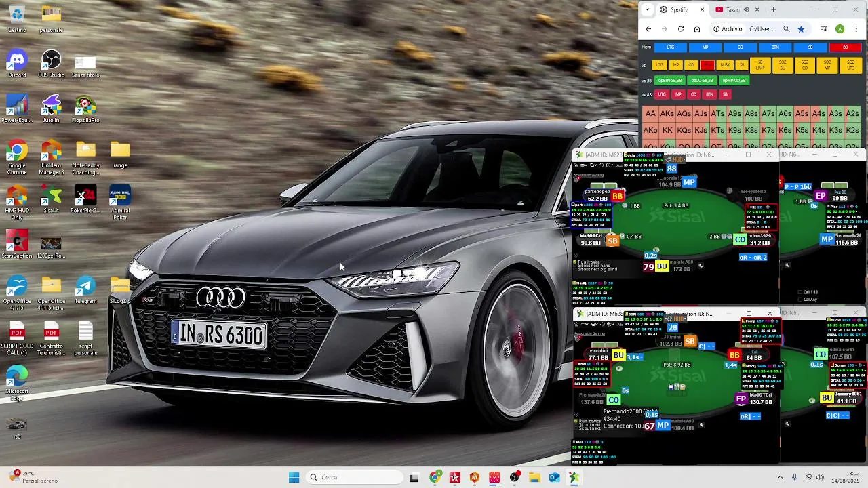Viewport: 868px width, 488px height.
Task: Select the NoteCaddy Coaching folder
Action: click(x=85, y=158)
